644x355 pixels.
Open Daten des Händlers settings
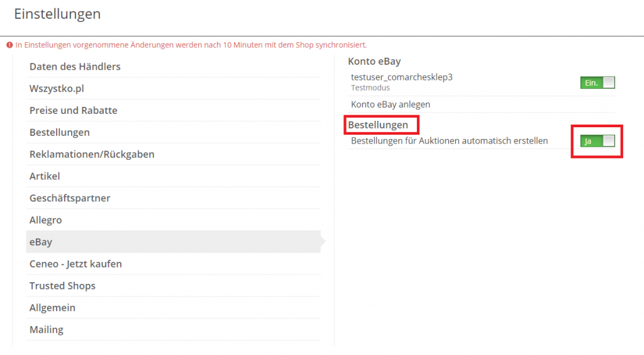point(174,67)
